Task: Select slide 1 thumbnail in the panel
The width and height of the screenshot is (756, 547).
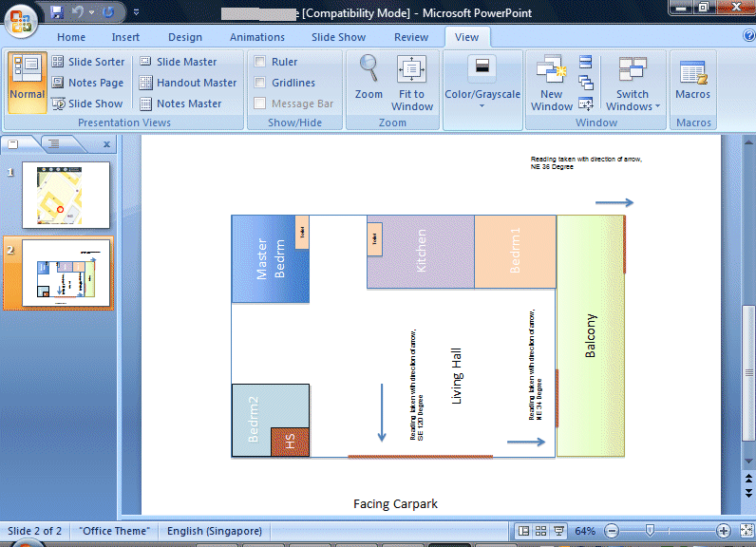Action: pyautogui.click(x=66, y=195)
